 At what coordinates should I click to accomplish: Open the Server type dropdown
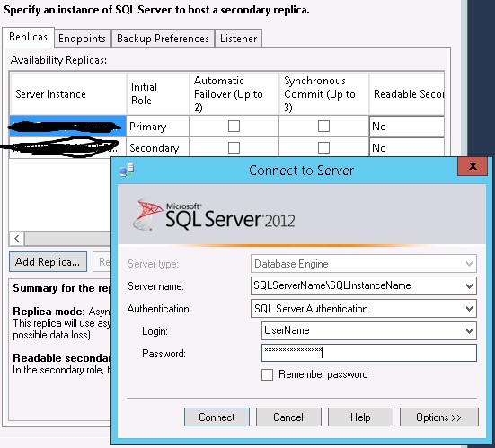363,264
